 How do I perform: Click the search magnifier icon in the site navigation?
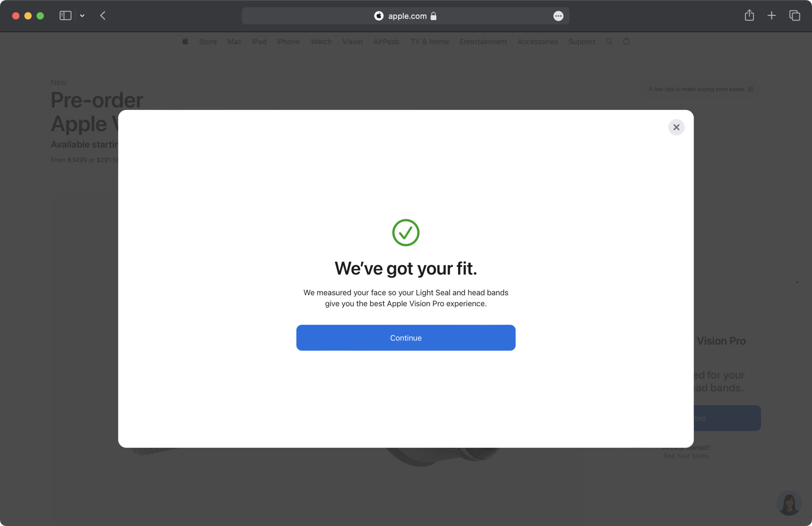point(609,41)
